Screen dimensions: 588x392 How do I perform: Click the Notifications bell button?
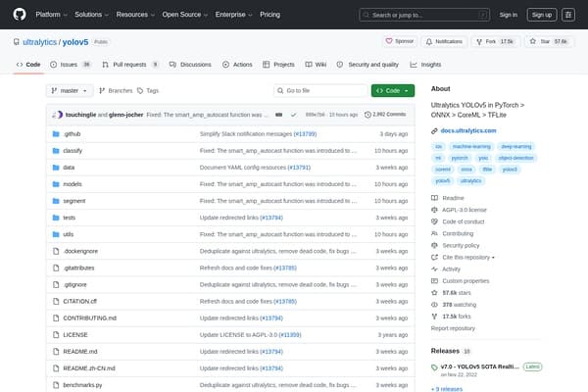pyautogui.click(x=444, y=41)
